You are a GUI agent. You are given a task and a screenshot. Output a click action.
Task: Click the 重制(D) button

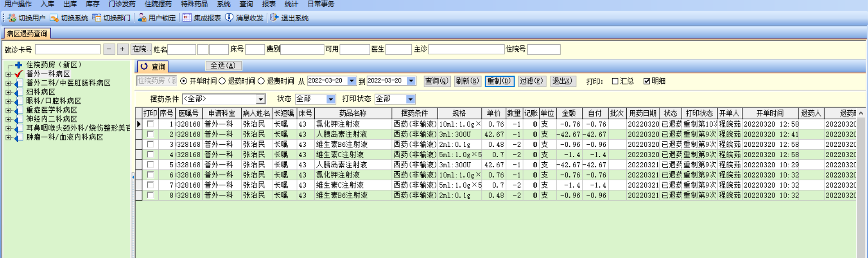[499, 81]
